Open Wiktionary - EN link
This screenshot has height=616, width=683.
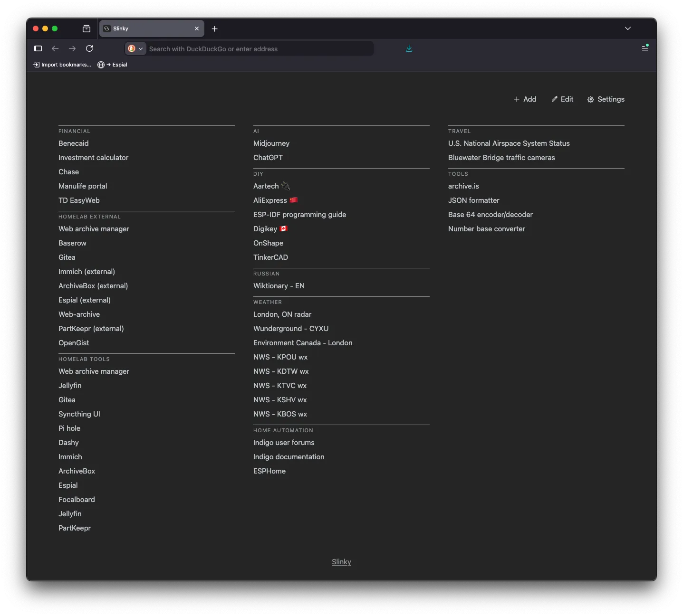(x=279, y=286)
